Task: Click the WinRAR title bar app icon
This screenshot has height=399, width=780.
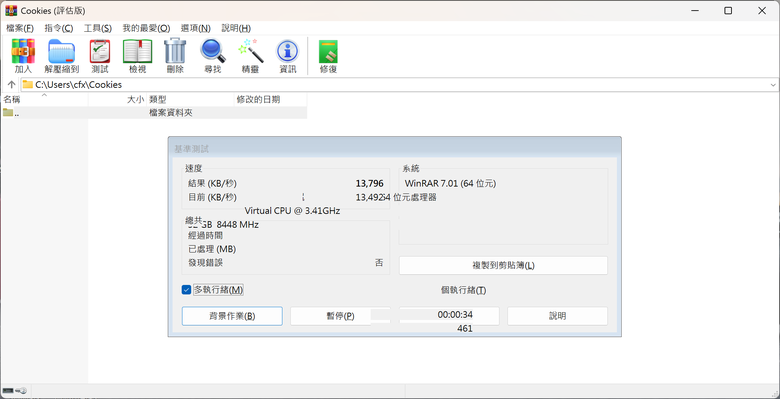Action: tap(11, 10)
